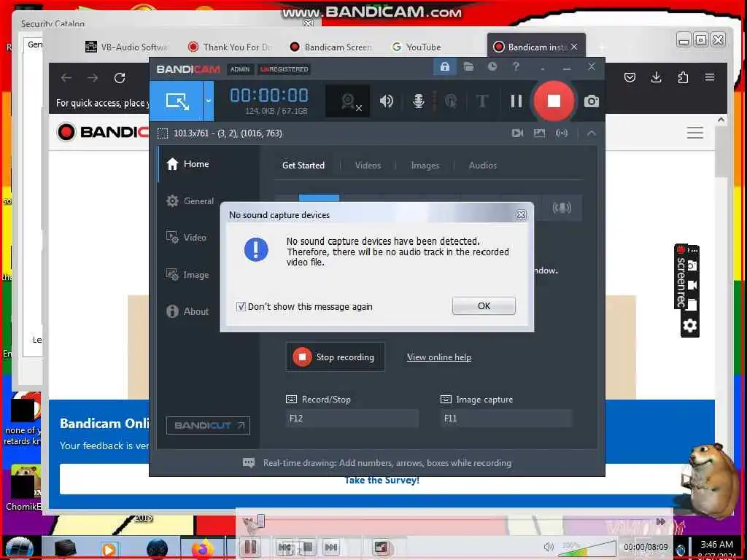Image resolution: width=747 pixels, height=560 pixels.
Task: Switch to the YouTube browser tab
Action: (417, 47)
